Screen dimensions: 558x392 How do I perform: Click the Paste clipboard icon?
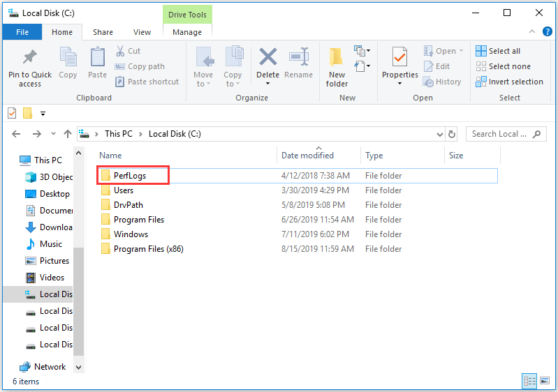pos(97,57)
